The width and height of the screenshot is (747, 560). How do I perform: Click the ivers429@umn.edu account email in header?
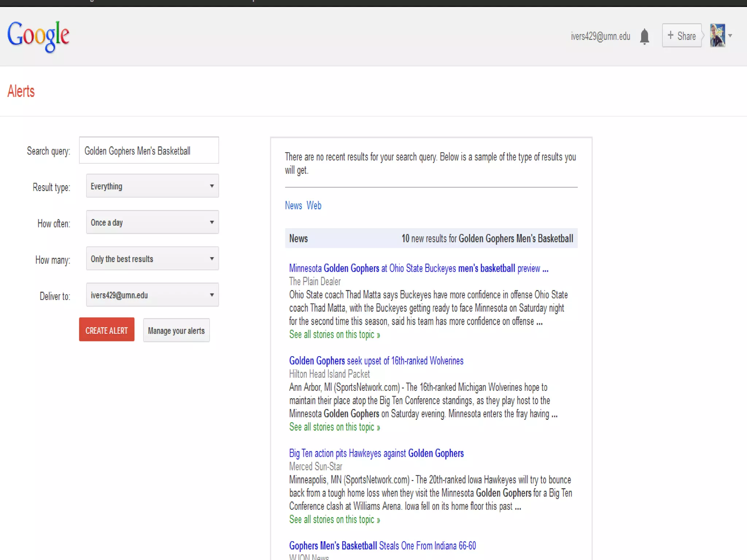(600, 36)
